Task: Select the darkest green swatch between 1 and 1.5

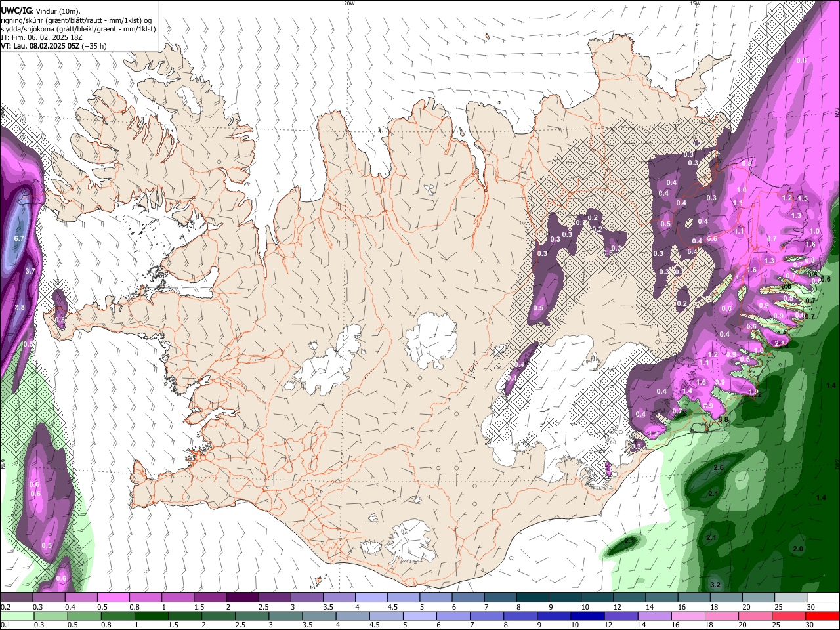Action: [x=151, y=616]
